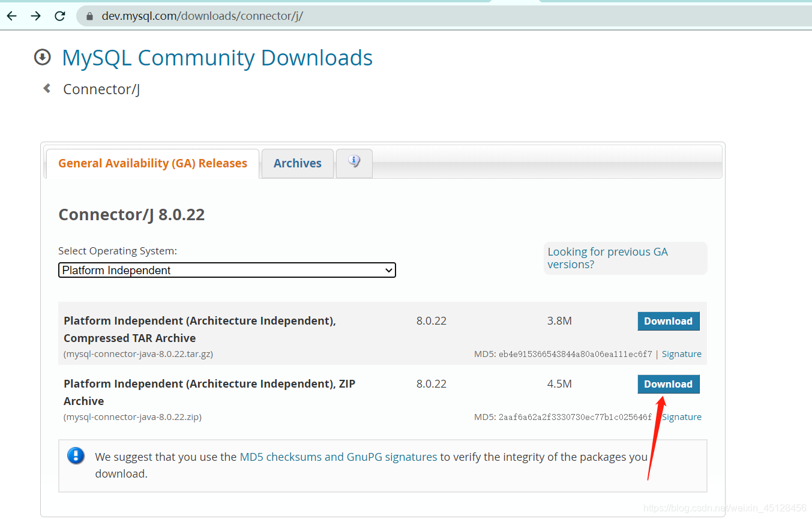Image resolution: width=812 pixels, height=519 pixels.
Task: Click the MD5 hash of the zip file
Action: click(x=575, y=417)
